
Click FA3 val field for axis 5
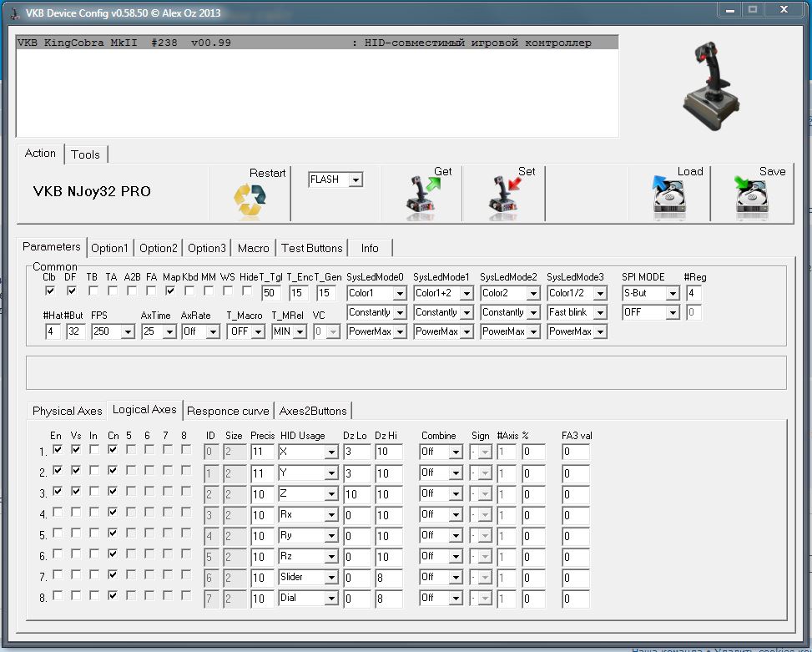pos(576,535)
